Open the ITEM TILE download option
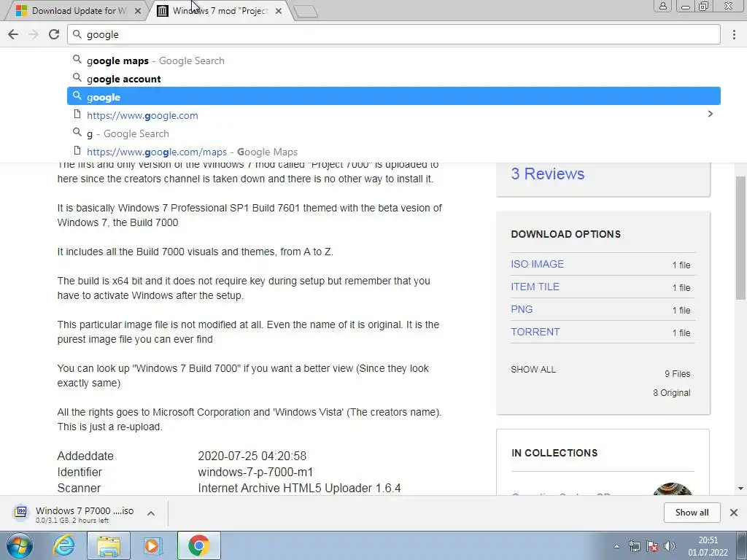 click(535, 287)
